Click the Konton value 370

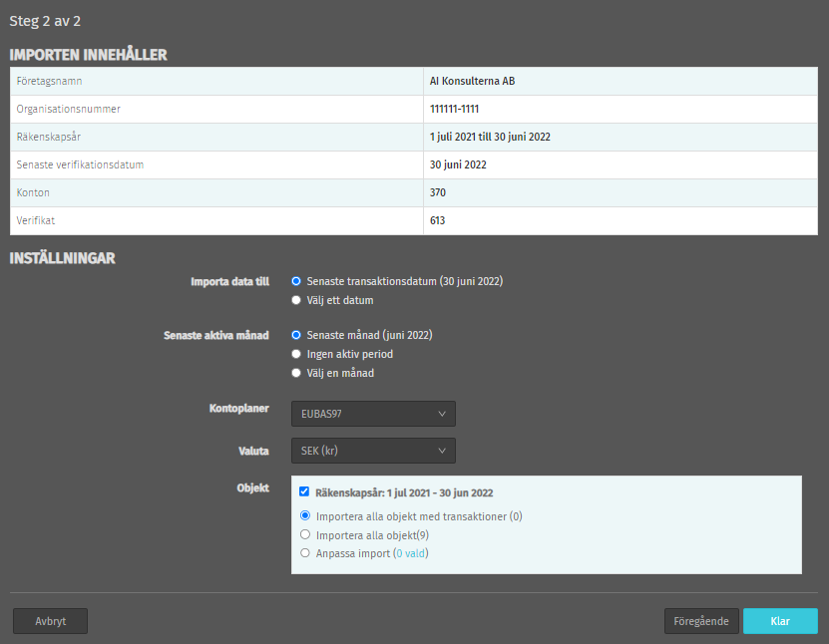coord(438,192)
